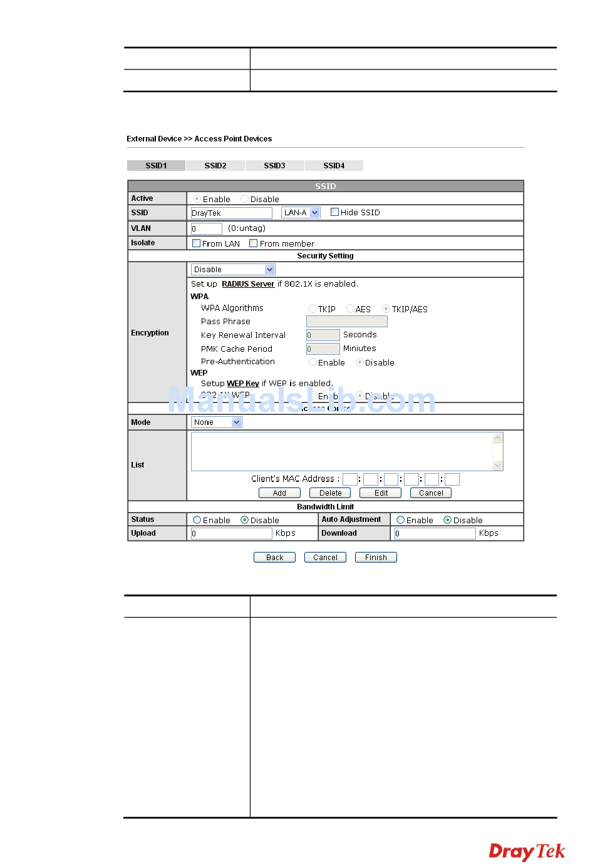595x868 pixels.
Task: Disable Bandwidth Limit Status
Action: point(245,520)
